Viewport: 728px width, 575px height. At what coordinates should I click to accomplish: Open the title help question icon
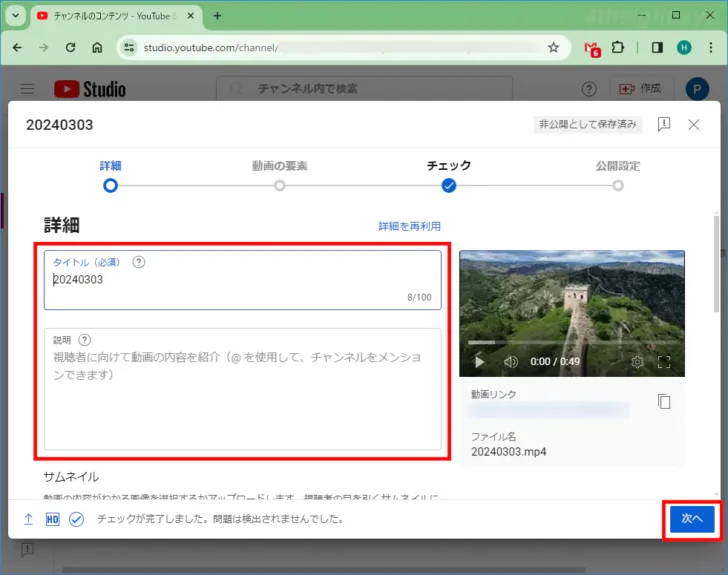click(x=138, y=262)
